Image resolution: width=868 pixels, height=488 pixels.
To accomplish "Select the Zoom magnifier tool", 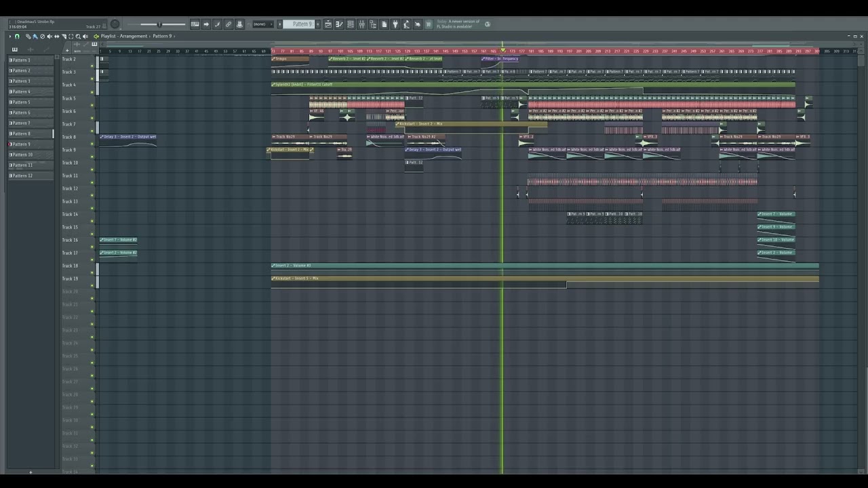I will coord(78,36).
